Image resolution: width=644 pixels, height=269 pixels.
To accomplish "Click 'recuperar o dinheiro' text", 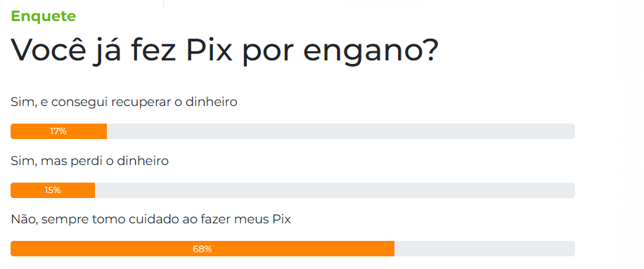I will [x=174, y=102].
